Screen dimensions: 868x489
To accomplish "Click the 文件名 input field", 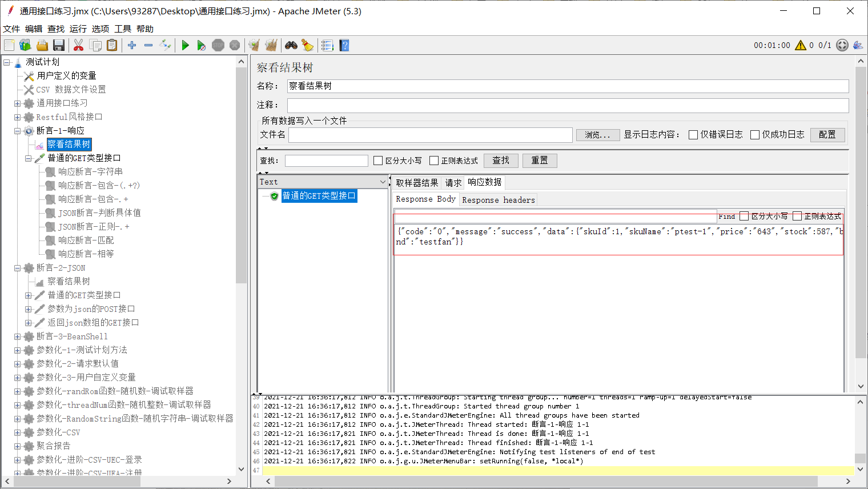I will 430,135.
